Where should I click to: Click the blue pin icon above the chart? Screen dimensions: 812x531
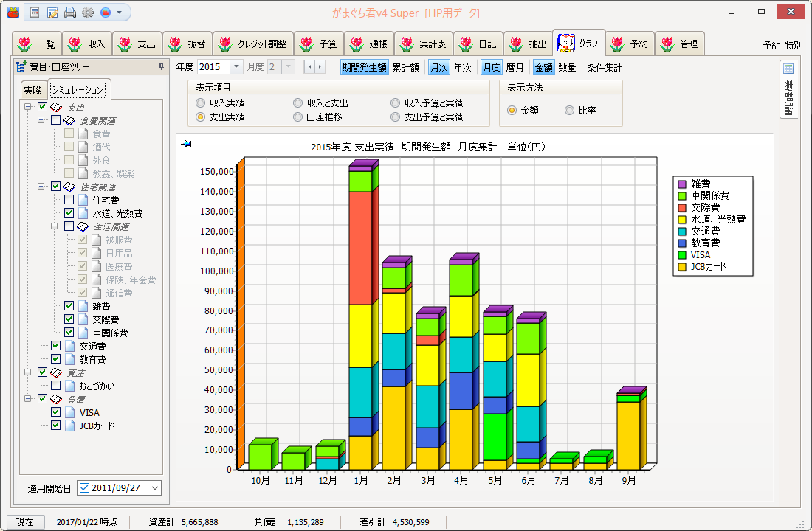(x=187, y=144)
